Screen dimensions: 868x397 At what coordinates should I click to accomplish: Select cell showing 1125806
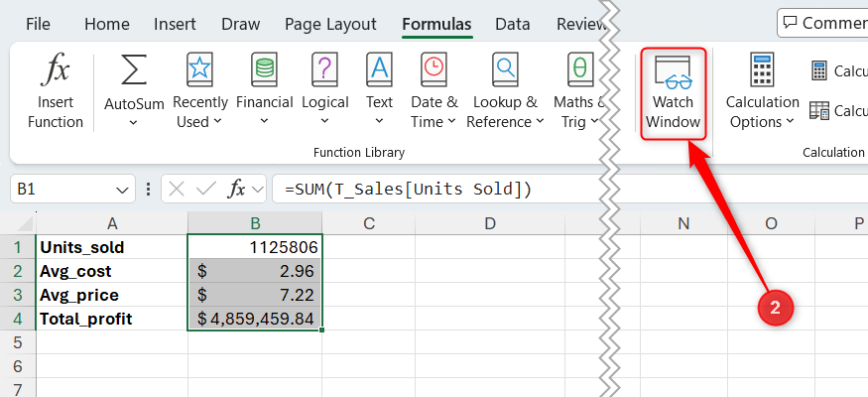click(x=255, y=247)
